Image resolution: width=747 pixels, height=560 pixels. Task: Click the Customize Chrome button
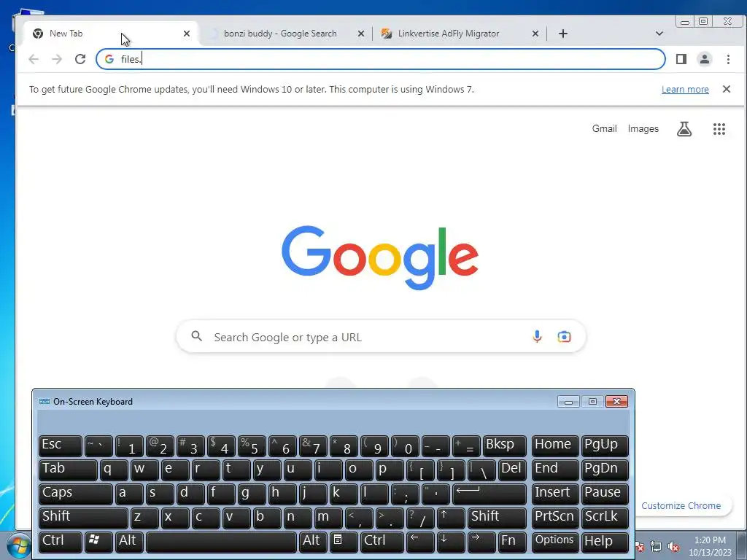click(x=681, y=506)
